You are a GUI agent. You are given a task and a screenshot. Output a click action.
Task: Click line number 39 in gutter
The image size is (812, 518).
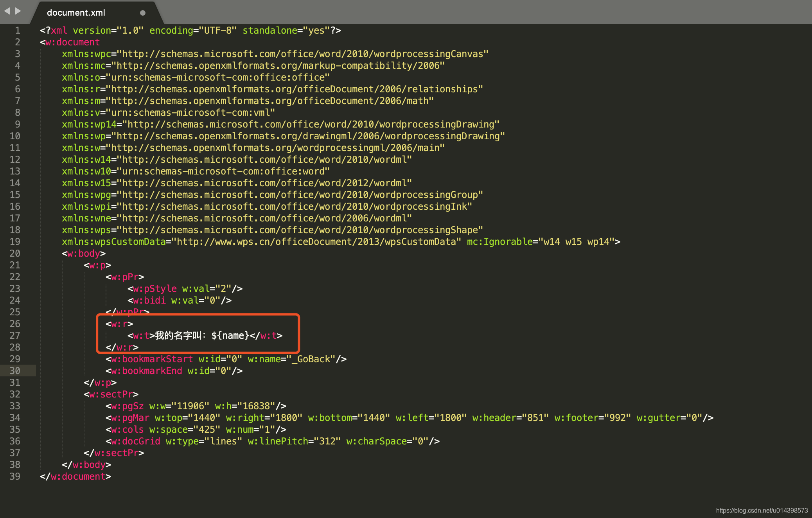(x=15, y=477)
